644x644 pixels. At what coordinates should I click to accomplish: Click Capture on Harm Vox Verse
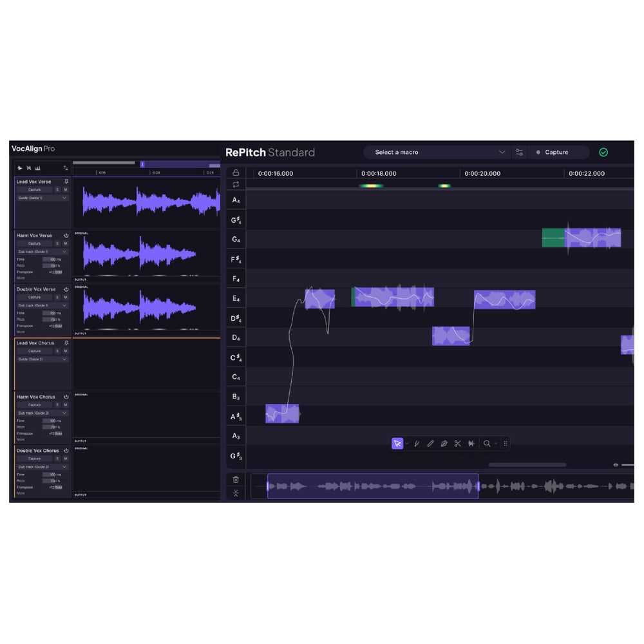pos(35,243)
